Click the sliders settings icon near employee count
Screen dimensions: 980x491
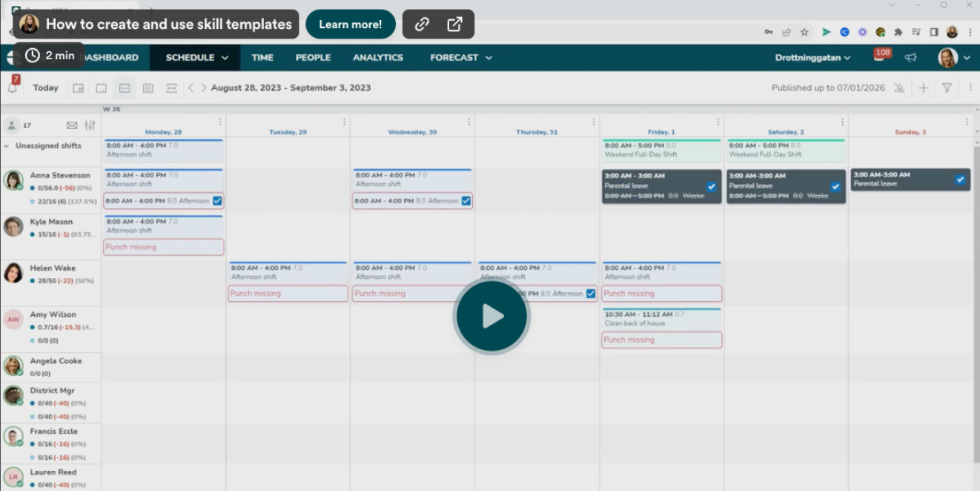(90, 125)
